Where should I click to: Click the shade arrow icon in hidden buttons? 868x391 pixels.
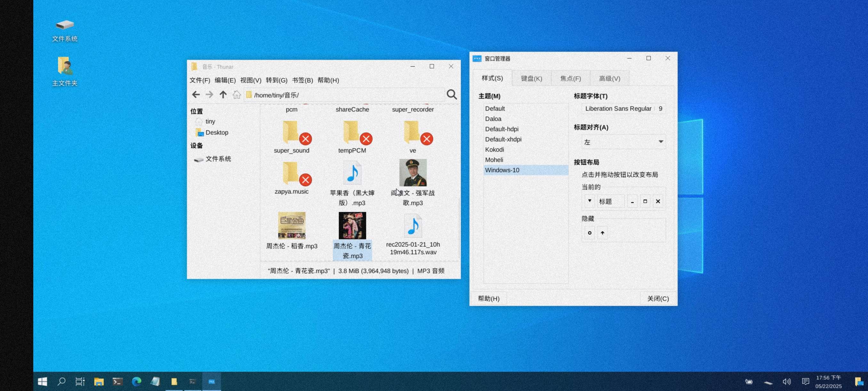602,233
